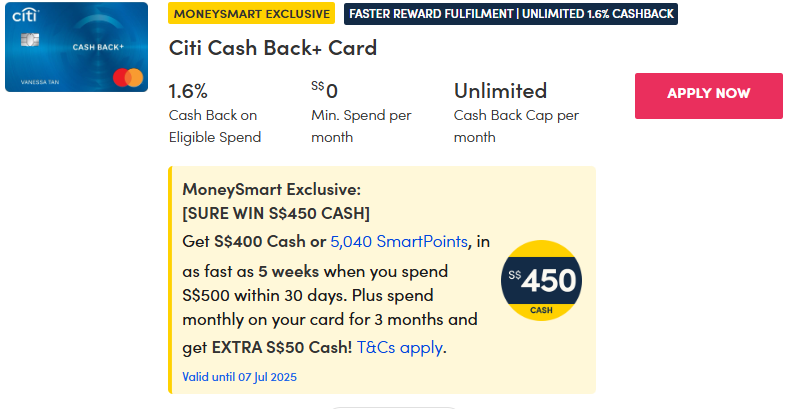The image size is (791, 409).
Task: Open the Citi Cash Back+ card thumbnail
Action: pyautogui.click(x=76, y=46)
